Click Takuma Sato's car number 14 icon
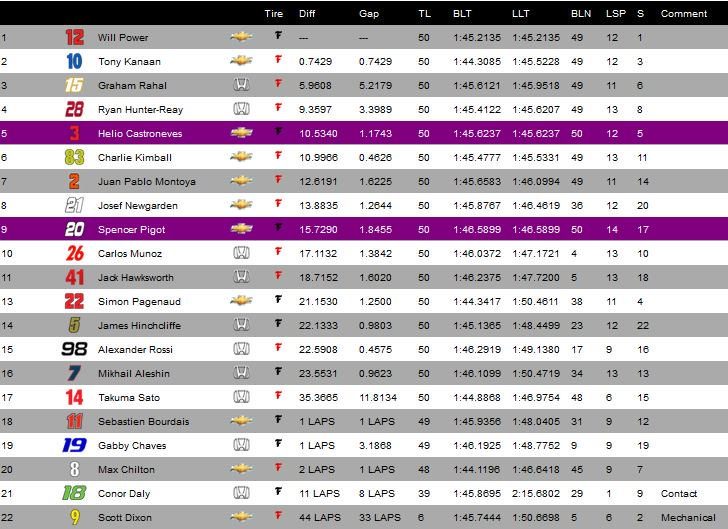Image resolution: width=728 pixels, height=529 pixels. (74, 397)
